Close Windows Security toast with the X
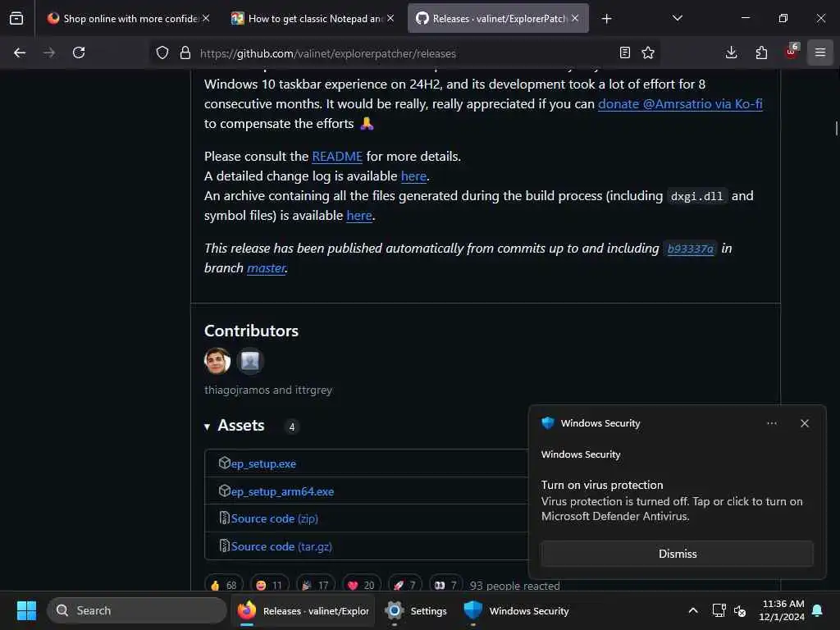The width and height of the screenshot is (840, 630). pos(804,423)
